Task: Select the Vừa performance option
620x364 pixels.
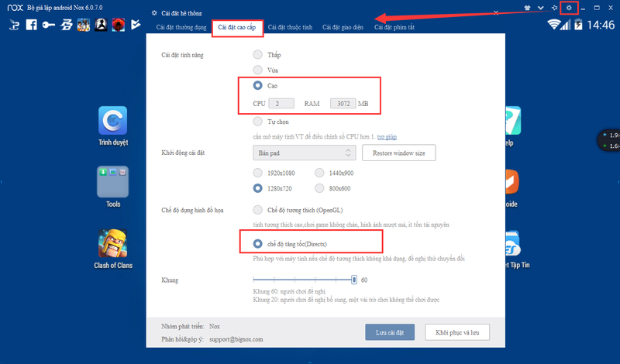Action: click(258, 70)
